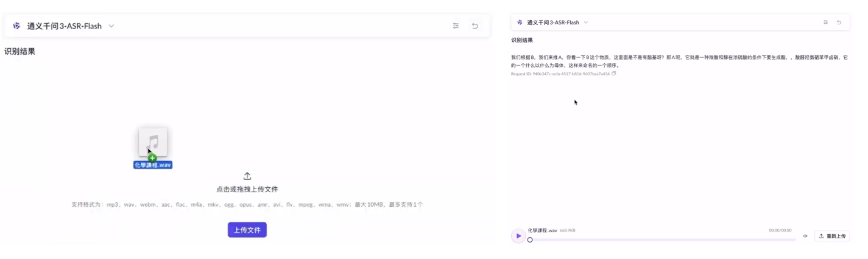The height and width of the screenshot is (259, 868).
Task: Click the Qwen logo in right header
Action: pos(520,22)
